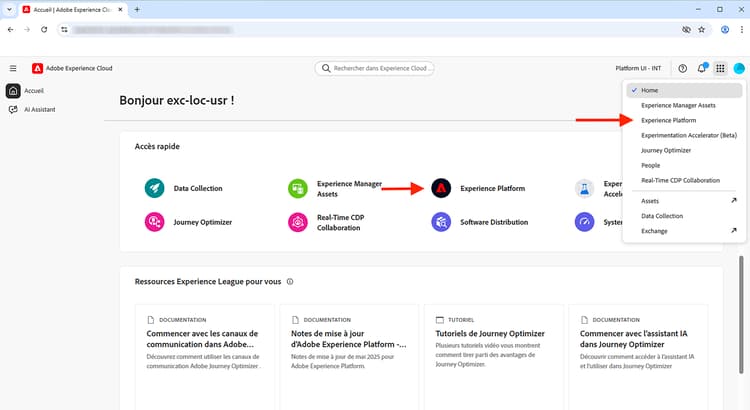The height and width of the screenshot is (410, 750).
Task: Open the Chrome three-dot menu
Action: tap(741, 30)
